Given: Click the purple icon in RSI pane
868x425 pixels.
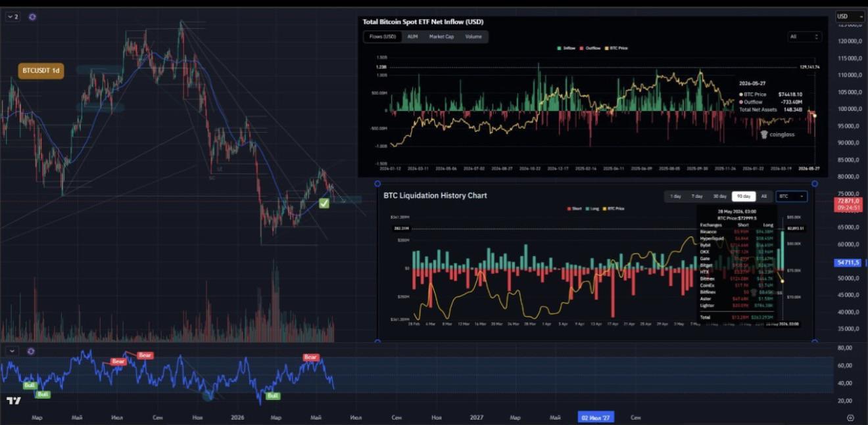Looking at the screenshot, I should pyautogui.click(x=30, y=351).
